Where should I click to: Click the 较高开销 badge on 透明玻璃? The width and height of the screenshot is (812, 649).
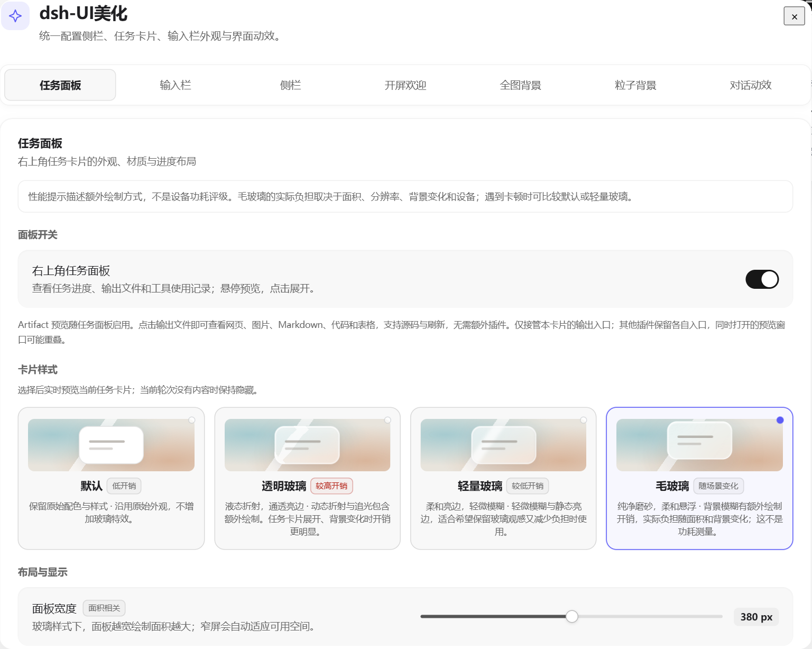(331, 486)
